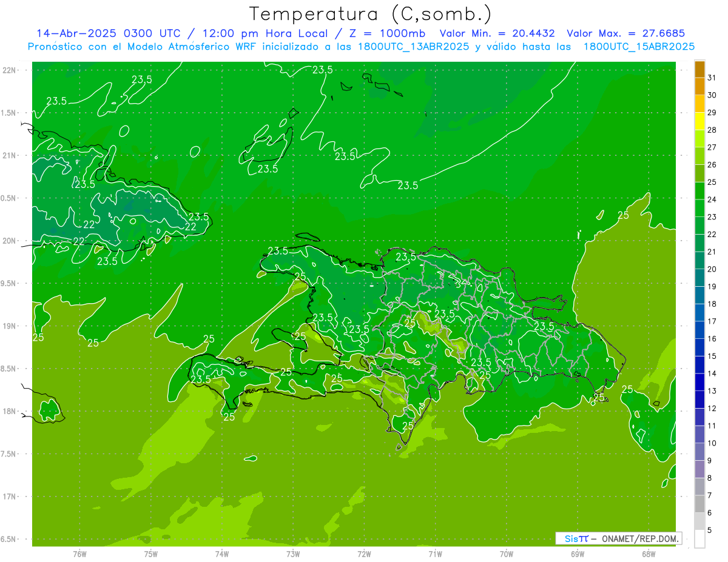Viewport: 728px width, 562px height.
Task: Click the colorbar label '24'
Action: point(712,199)
